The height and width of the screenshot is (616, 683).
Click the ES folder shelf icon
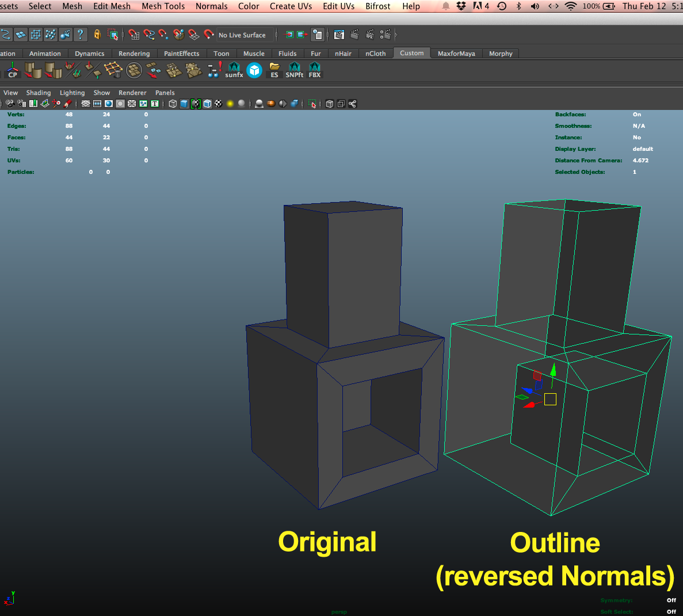[274, 70]
